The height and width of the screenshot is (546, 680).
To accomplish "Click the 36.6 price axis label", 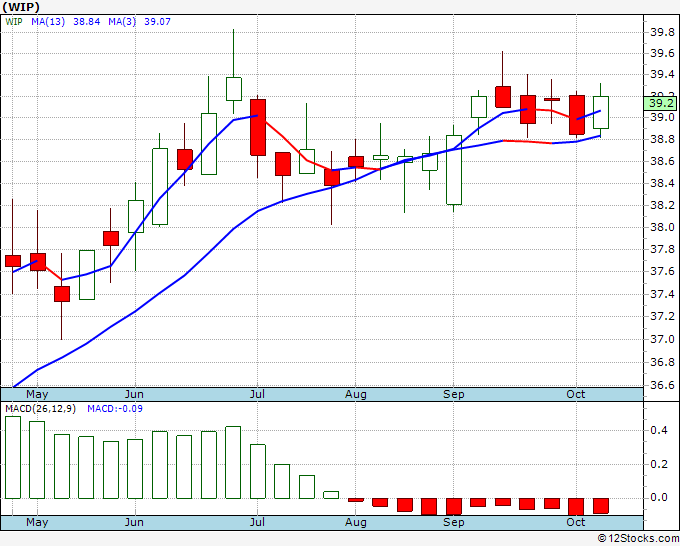I will [x=662, y=385].
